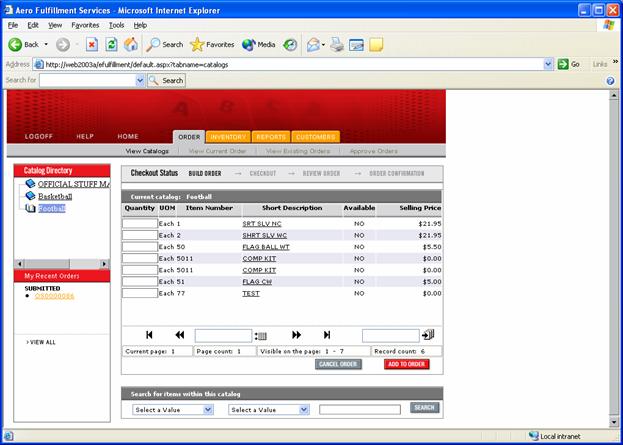Click the Forward arrow in the toolbar
This screenshot has width=623, height=445.
[x=63, y=44]
